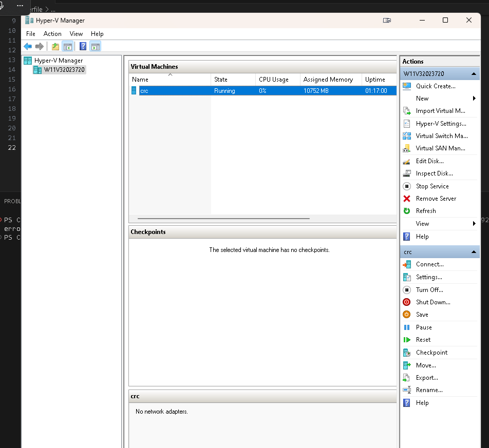Click the Export icon

406,378
